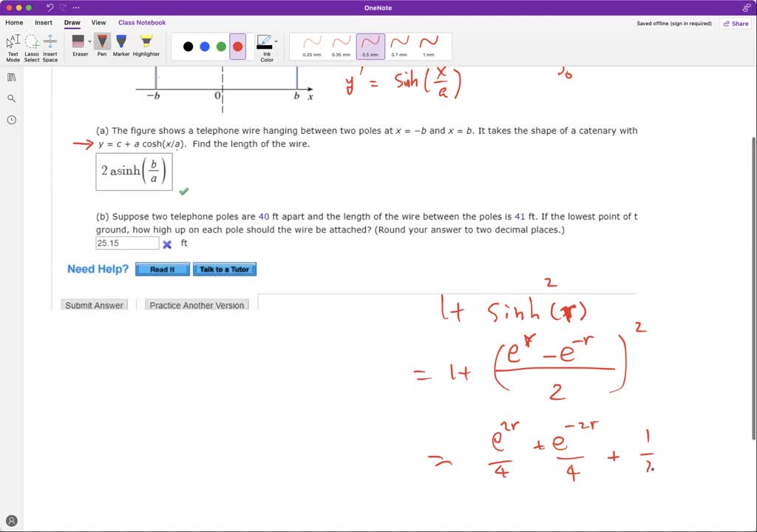Select the green ink color swatch
The image size is (757, 532).
coord(220,47)
